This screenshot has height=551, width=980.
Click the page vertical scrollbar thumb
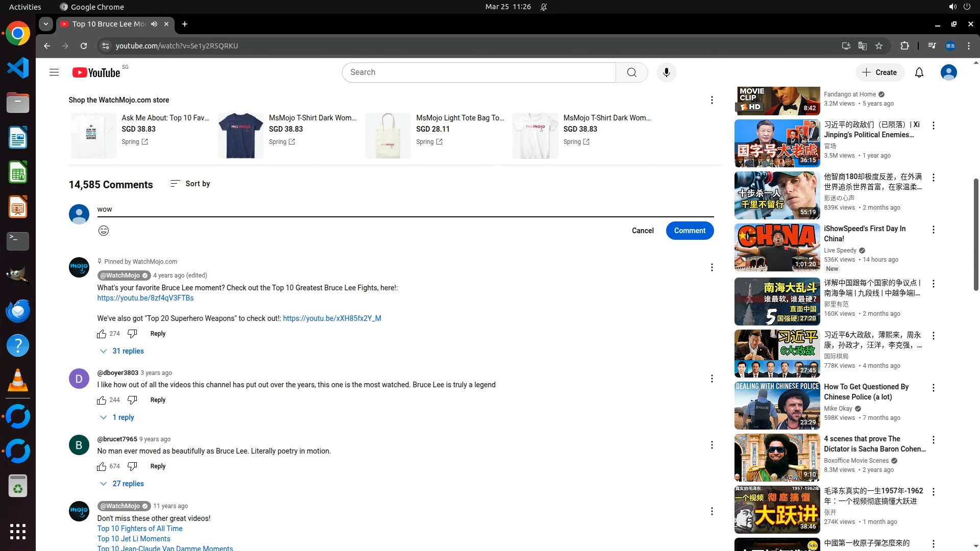(976, 235)
